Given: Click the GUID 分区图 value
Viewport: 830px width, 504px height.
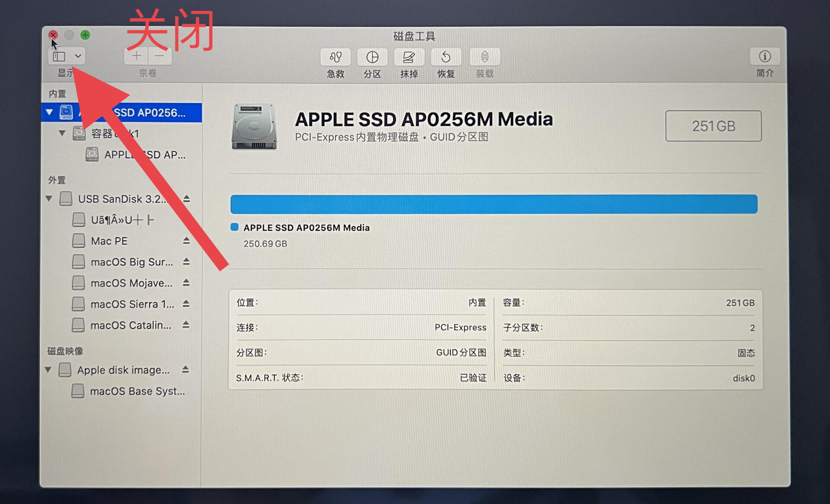Looking at the screenshot, I should click(x=461, y=352).
